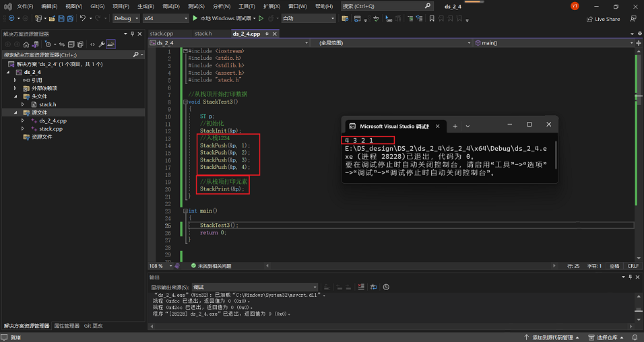This screenshot has height=342, width=644.
Task: Click the clock timestamp icon in Output toolbar
Action: coord(386,287)
